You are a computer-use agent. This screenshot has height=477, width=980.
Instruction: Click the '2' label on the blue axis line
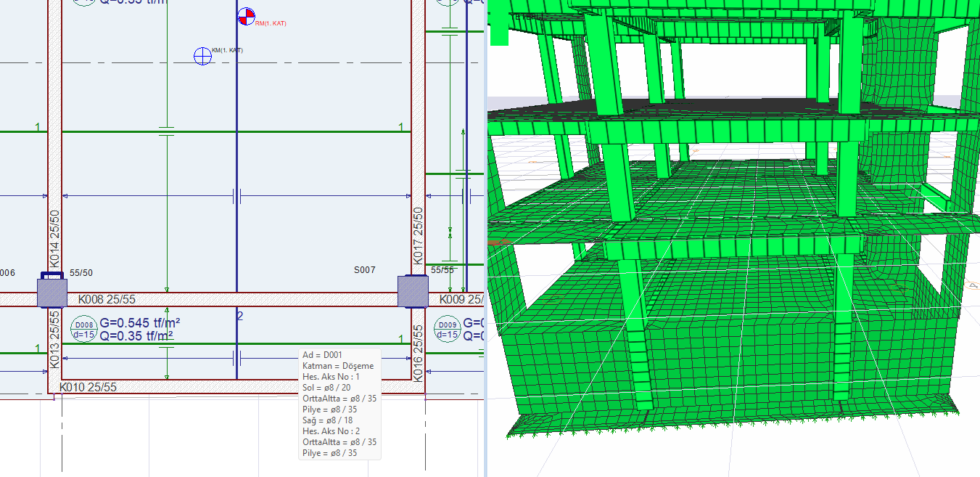pos(240,316)
